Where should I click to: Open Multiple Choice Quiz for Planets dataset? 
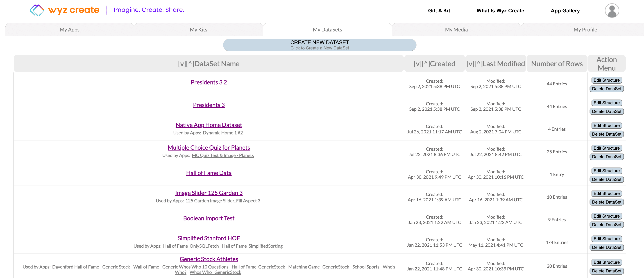(x=208, y=147)
